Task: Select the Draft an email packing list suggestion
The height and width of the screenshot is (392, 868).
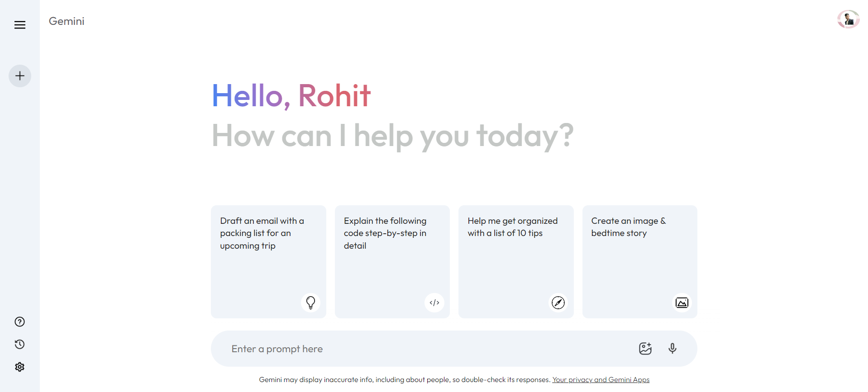Action: [268, 262]
